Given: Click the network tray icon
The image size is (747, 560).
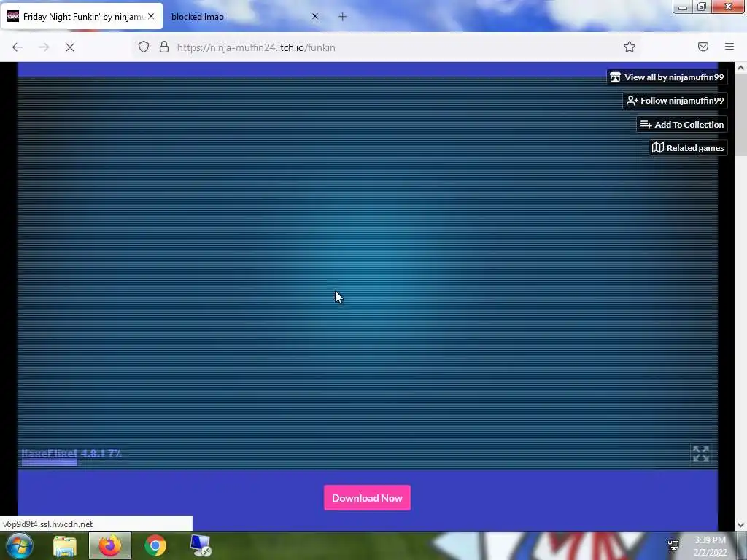Looking at the screenshot, I should (x=673, y=545).
